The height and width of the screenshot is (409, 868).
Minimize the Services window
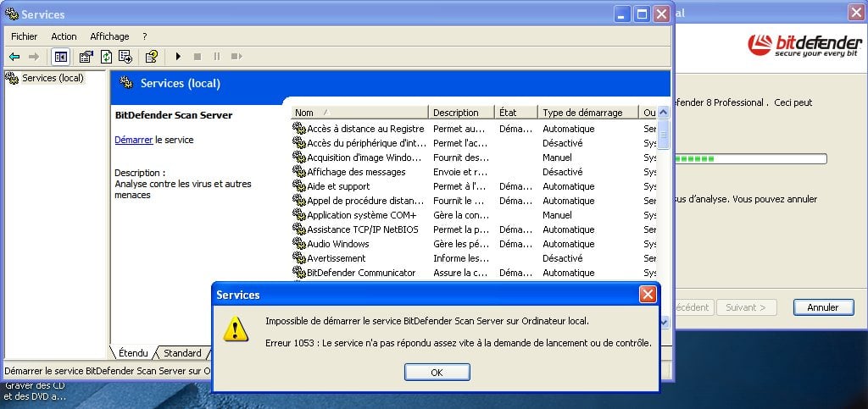coord(622,14)
